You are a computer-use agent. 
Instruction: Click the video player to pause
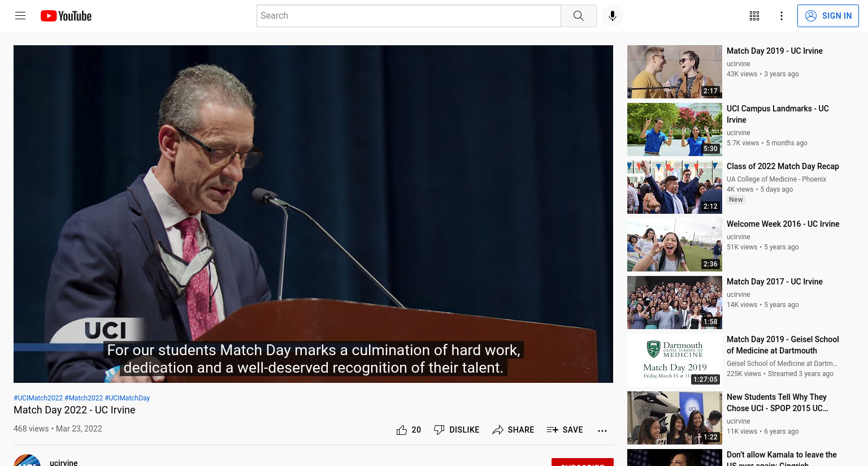[x=313, y=214]
